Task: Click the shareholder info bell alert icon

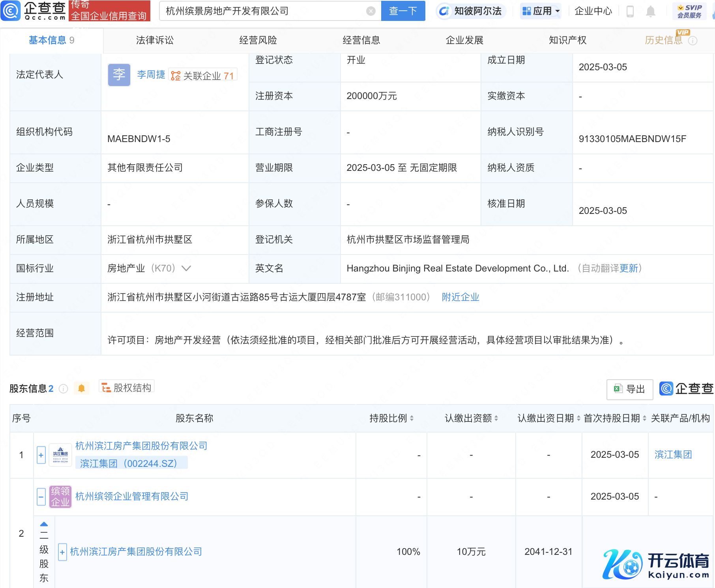Action: (81, 388)
